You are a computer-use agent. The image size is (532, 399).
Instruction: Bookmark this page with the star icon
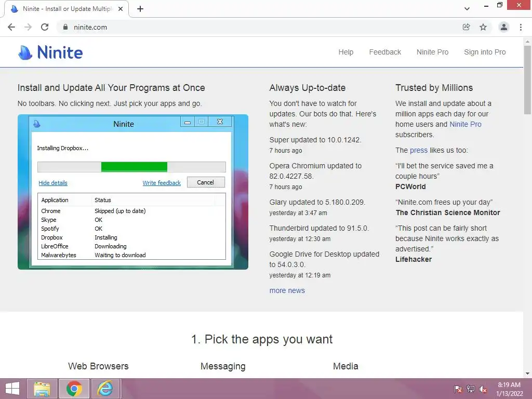pyautogui.click(x=483, y=27)
